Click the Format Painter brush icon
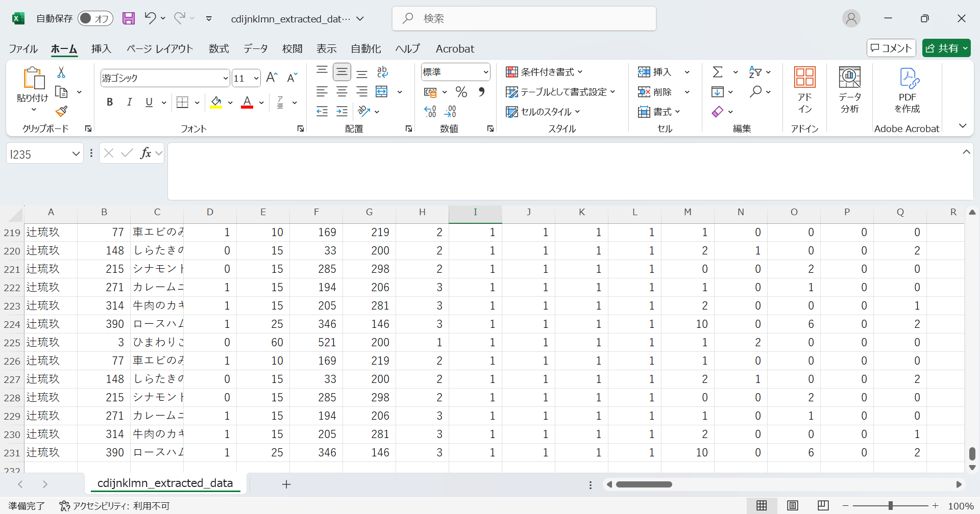 coord(62,111)
